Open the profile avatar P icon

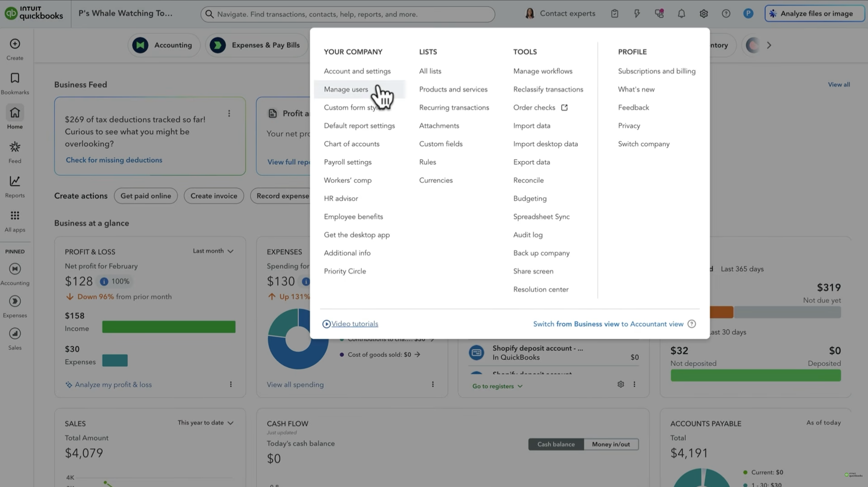pos(748,14)
